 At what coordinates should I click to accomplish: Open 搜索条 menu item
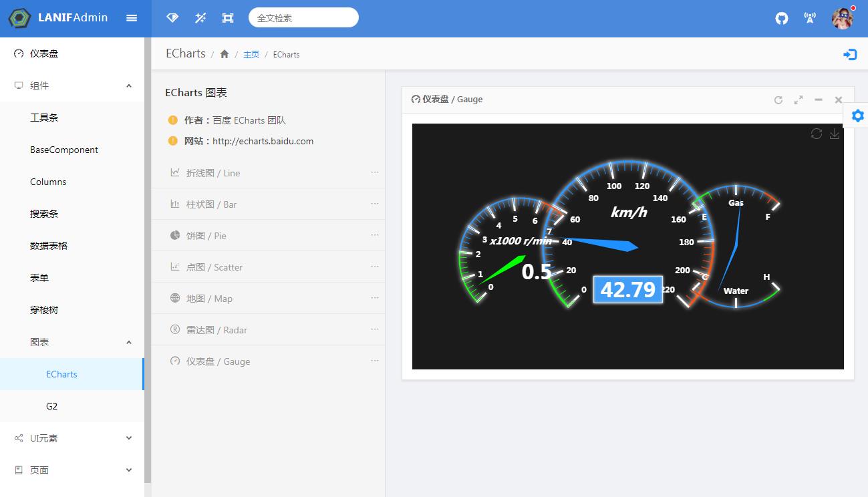(71, 214)
